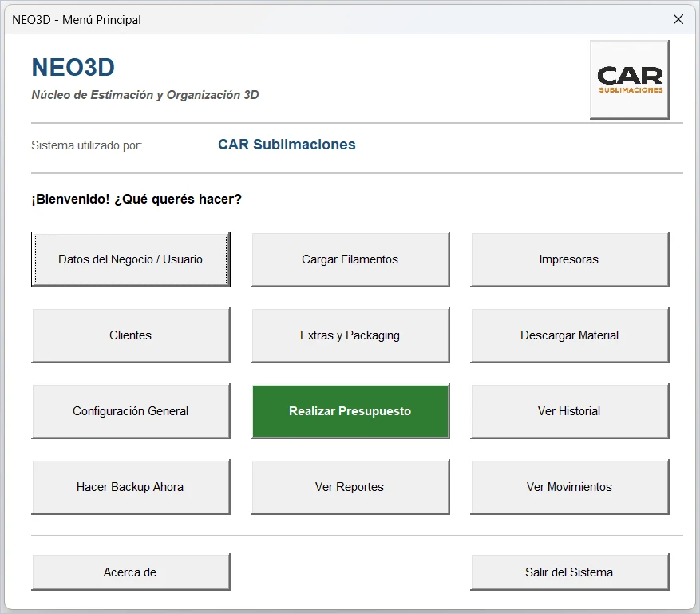View the Ver Historial screen

coord(570,411)
